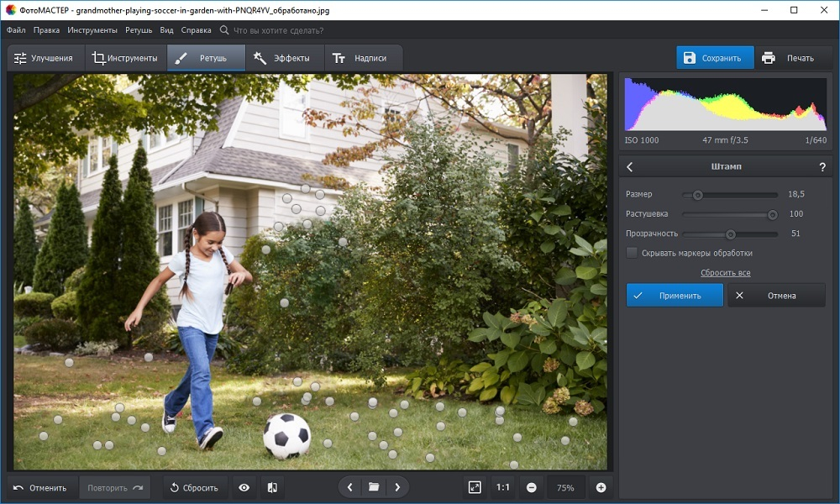Viewport: 840px width, 504px height.
Task: Click the 'Сбросить все' link
Action: click(x=726, y=273)
